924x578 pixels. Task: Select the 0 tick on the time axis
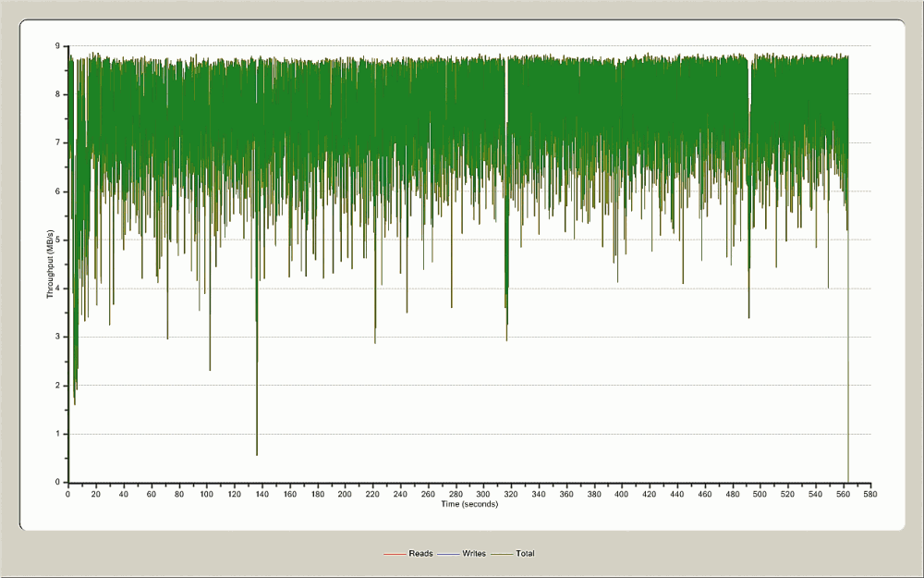[67, 495]
